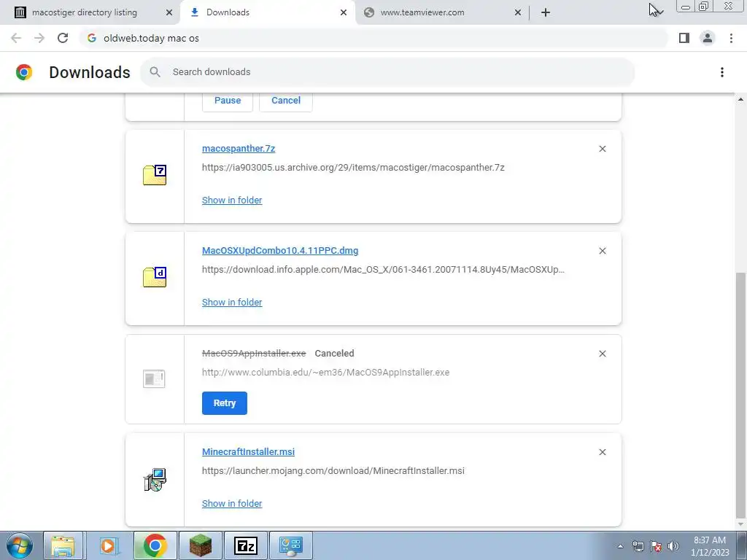This screenshot has width=747, height=560.
Task: Click the MacOS9AppInstaller.exe file icon
Action: (x=154, y=379)
